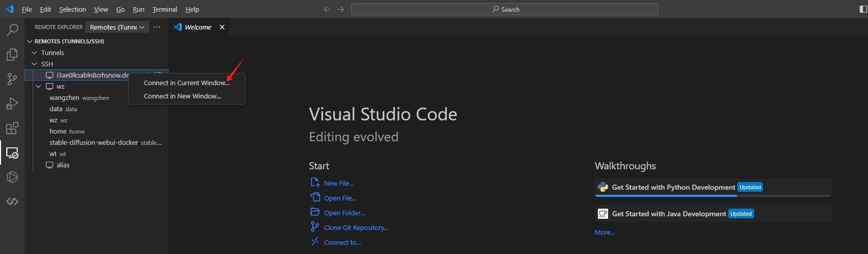Select the stable-diffusion-webui-docker entry
The image size is (868, 254).
coord(97,142)
